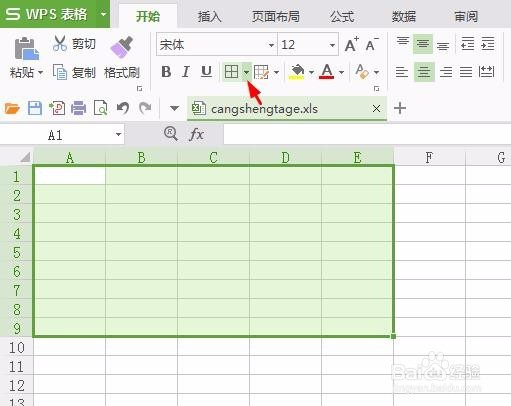The image size is (511, 406).
Task: Expand the Paste (粘贴) dropdown arrow
Action: pyautogui.click(x=41, y=72)
